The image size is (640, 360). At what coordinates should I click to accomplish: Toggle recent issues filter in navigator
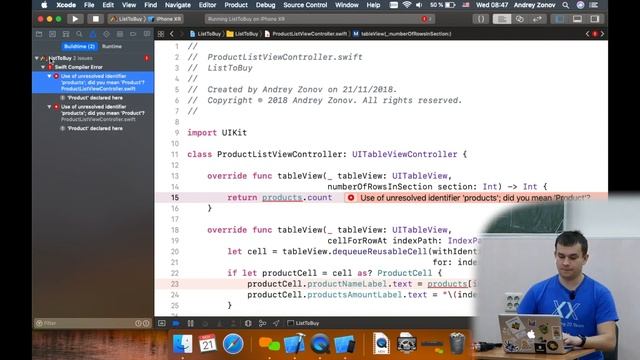coord(138,323)
